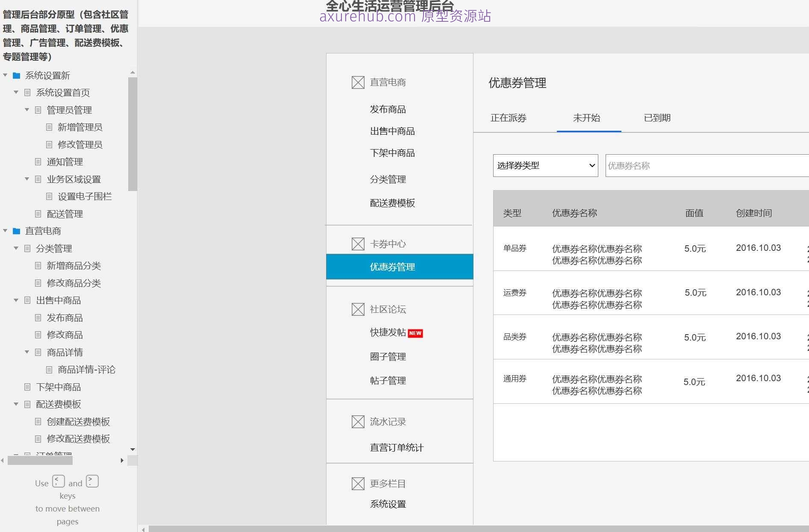This screenshot has height=532, width=809.
Task: Click the previous-page key icon in the hint
Action: (59, 481)
